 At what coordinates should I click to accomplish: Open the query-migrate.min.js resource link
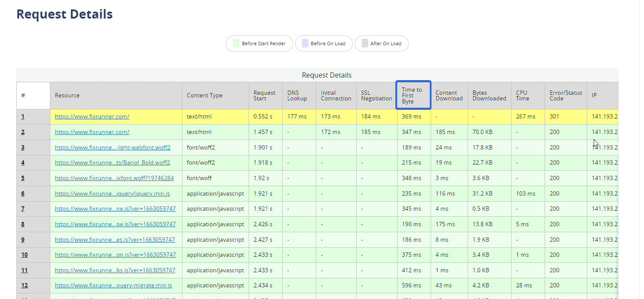(x=114, y=285)
